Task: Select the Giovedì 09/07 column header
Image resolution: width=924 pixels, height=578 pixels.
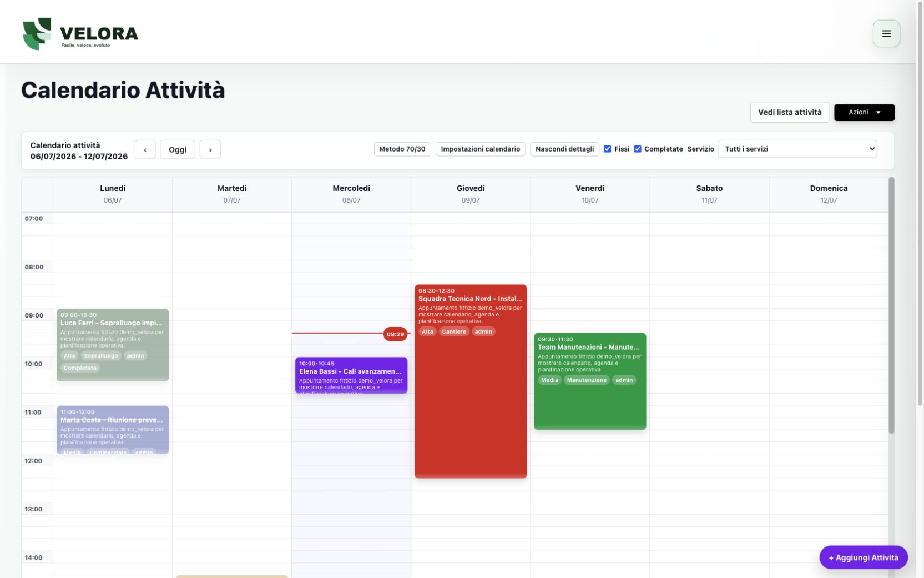Action: (471, 194)
